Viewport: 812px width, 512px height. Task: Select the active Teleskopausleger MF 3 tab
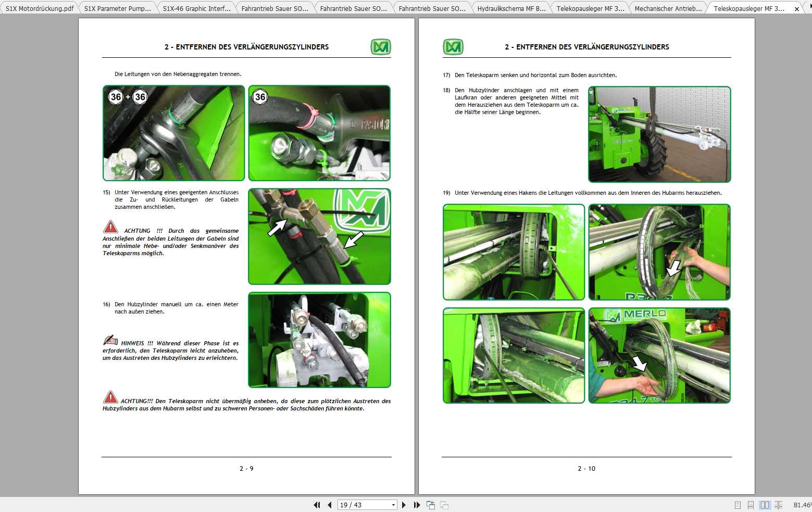point(749,8)
